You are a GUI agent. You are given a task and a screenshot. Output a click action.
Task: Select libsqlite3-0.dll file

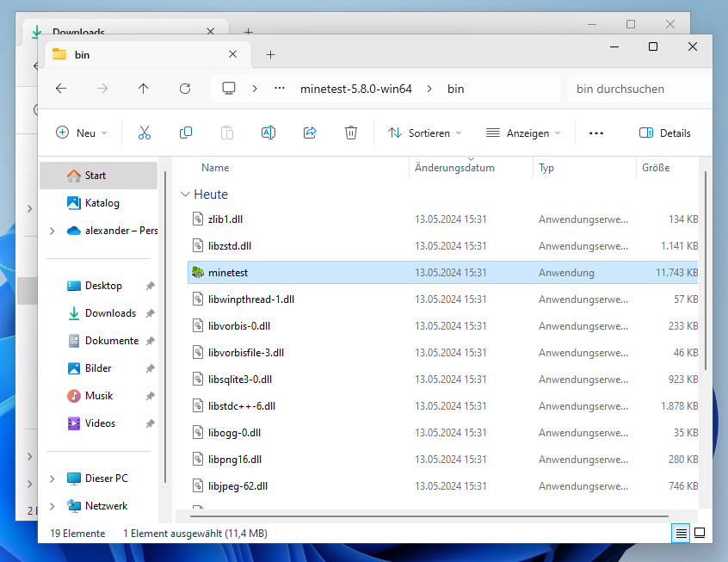[443, 379]
